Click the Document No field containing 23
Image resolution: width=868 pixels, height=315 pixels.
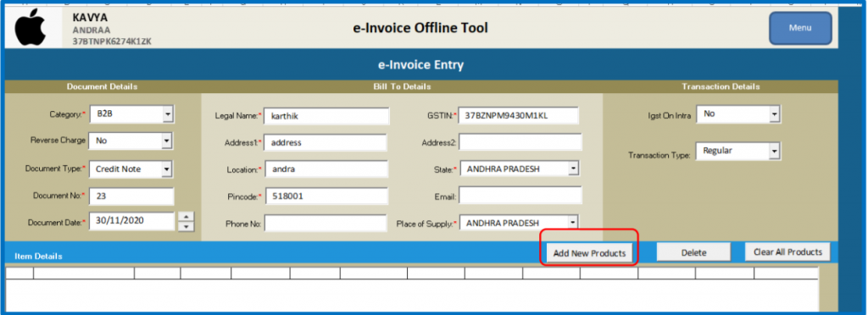(131, 196)
